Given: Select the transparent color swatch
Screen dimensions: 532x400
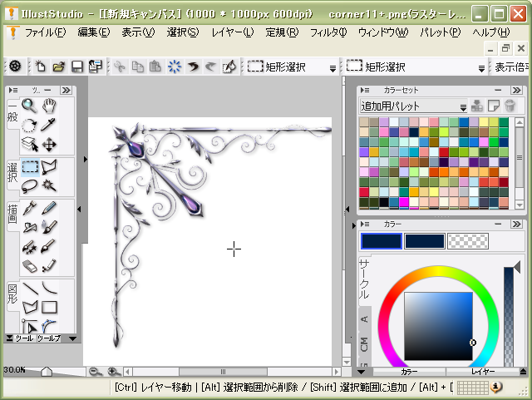Looking at the screenshot, I should 468,241.
